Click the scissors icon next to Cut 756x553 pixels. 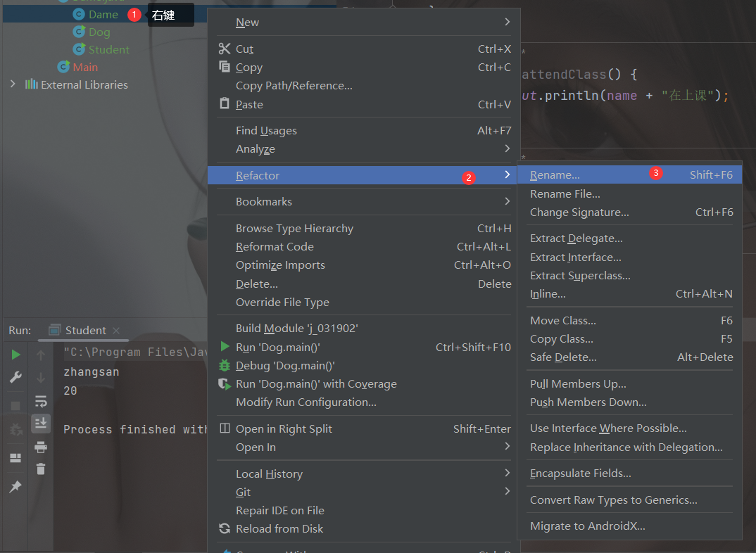tap(225, 49)
